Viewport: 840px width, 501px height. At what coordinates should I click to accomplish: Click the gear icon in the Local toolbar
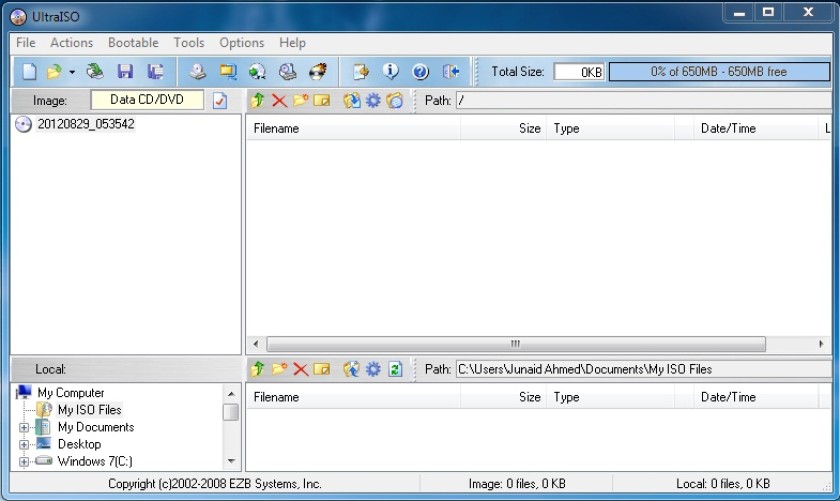373,369
